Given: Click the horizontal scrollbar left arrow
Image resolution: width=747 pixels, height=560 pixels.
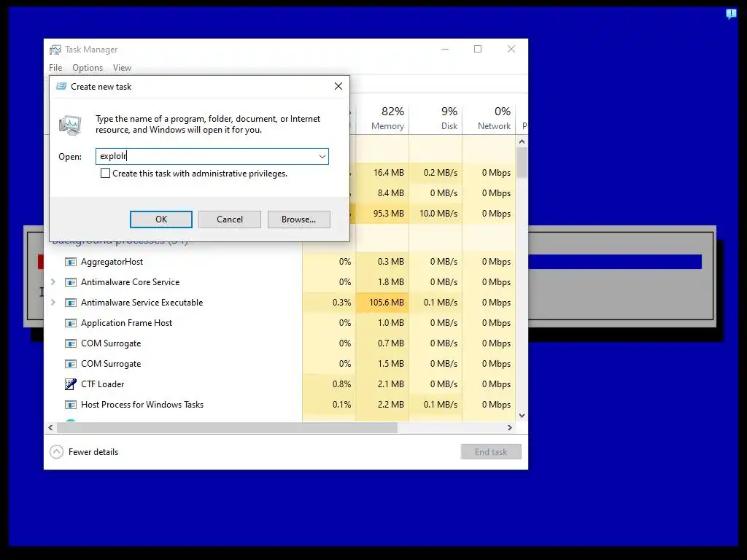Looking at the screenshot, I should point(50,428).
